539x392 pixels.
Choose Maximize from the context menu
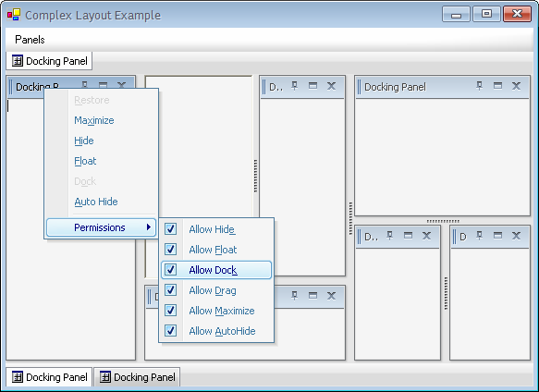(102, 120)
